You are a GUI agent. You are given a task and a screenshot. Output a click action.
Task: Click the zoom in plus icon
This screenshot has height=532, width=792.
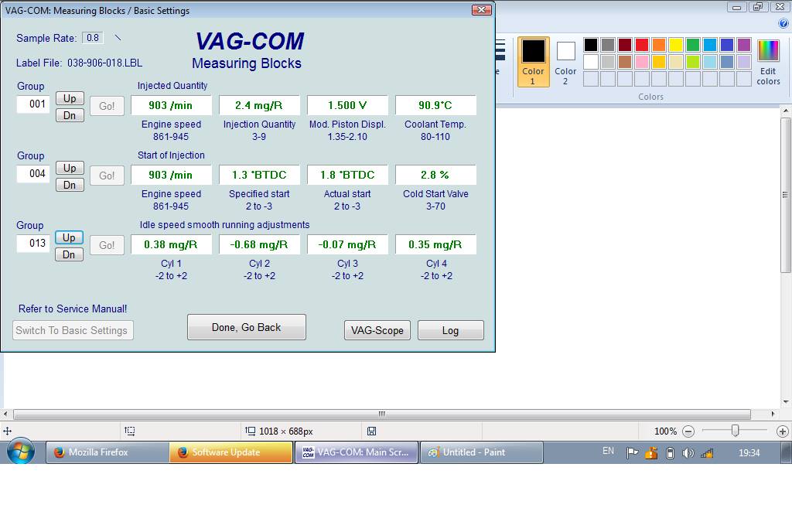point(782,431)
